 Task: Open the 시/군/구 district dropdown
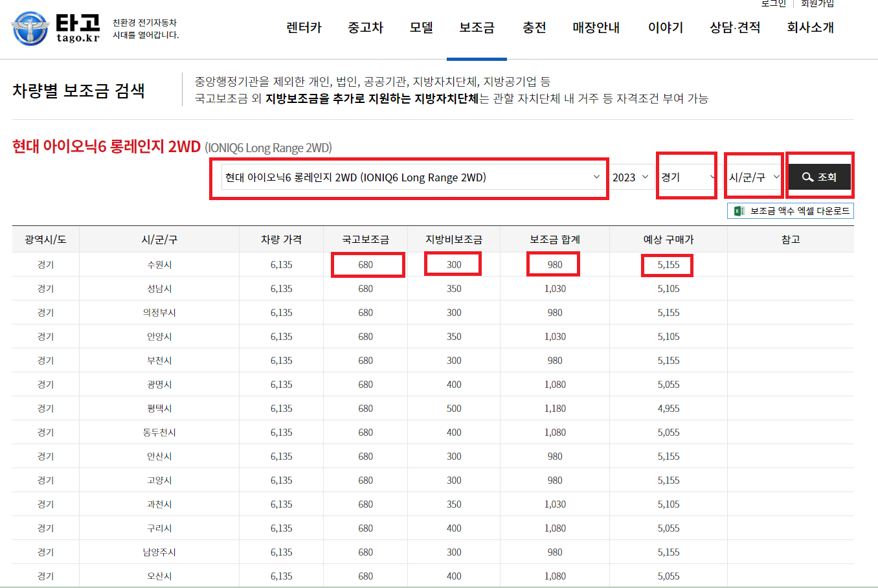[754, 177]
